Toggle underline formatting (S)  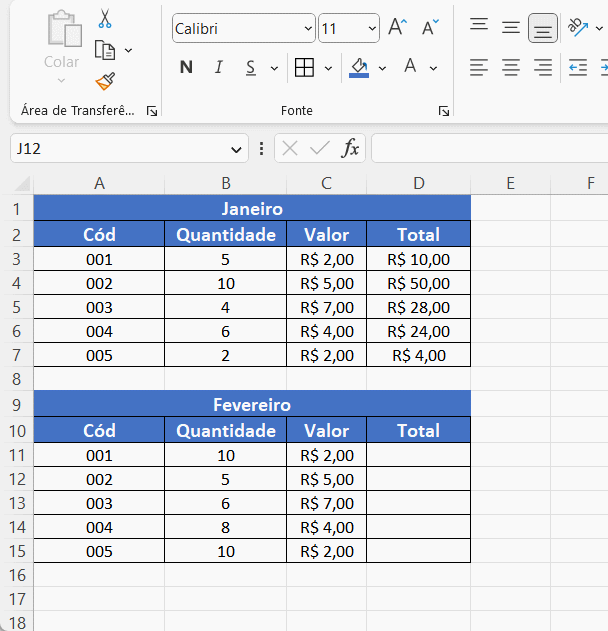pyautogui.click(x=249, y=68)
